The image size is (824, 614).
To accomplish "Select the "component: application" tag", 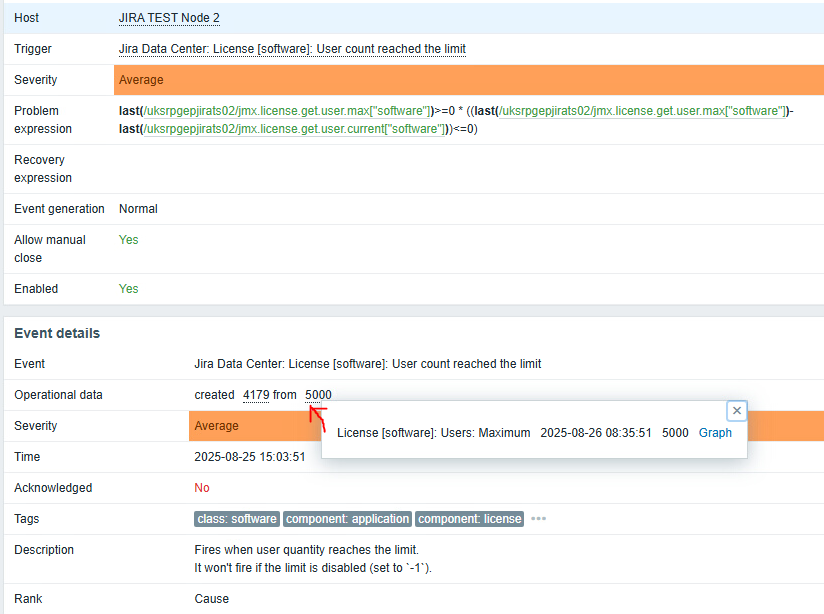I will click(347, 519).
